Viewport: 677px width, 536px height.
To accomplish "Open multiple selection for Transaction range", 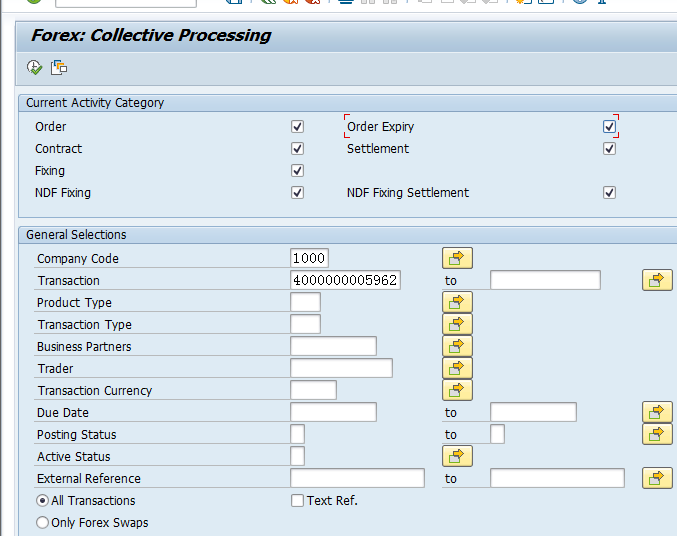I will [x=656, y=280].
